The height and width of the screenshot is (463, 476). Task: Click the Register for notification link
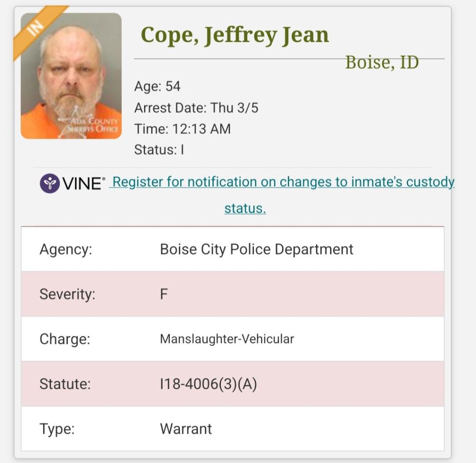tap(283, 182)
